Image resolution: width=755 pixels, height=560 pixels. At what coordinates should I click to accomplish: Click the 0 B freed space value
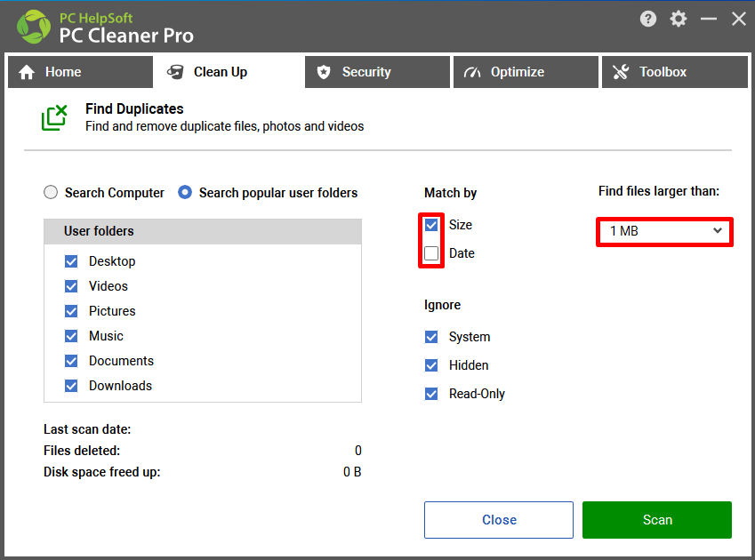coord(352,472)
